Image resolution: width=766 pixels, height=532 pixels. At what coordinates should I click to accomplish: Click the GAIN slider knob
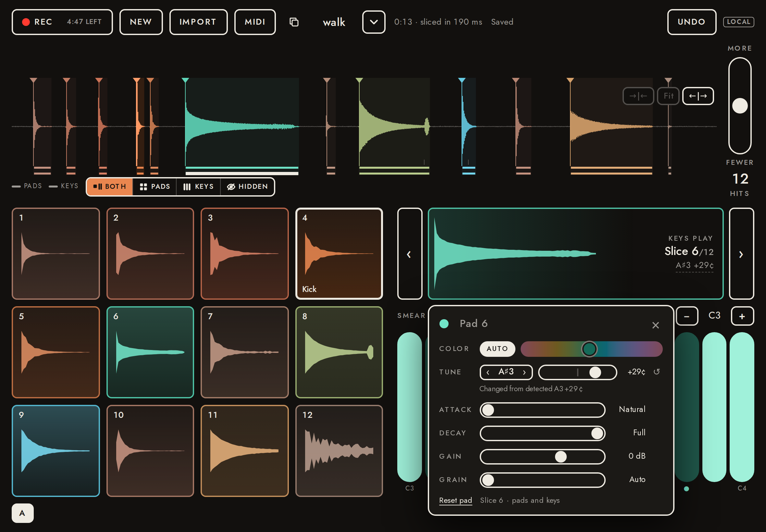coord(561,457)
